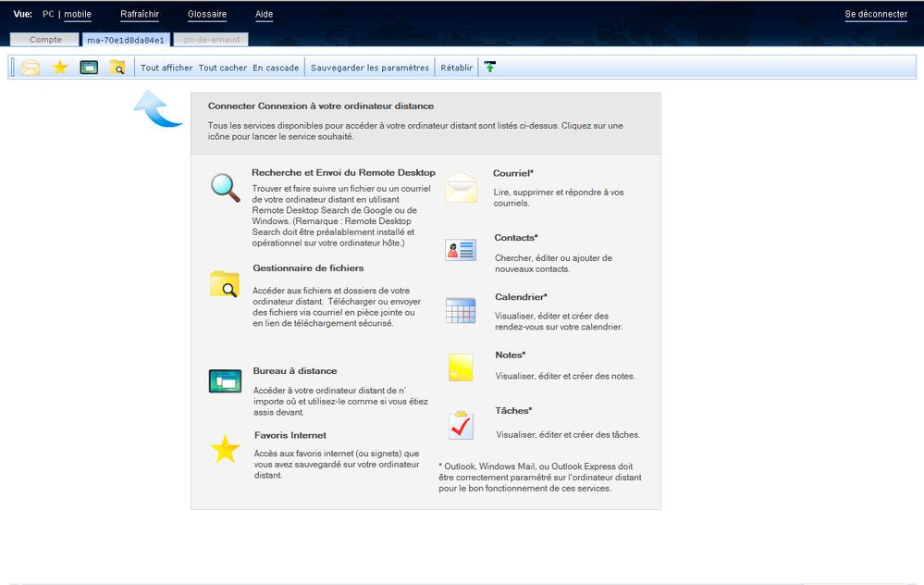Open the Glossaire link
Image resolution: width=924 pixels, height=585 pixels.
click(x=206, y=15)
